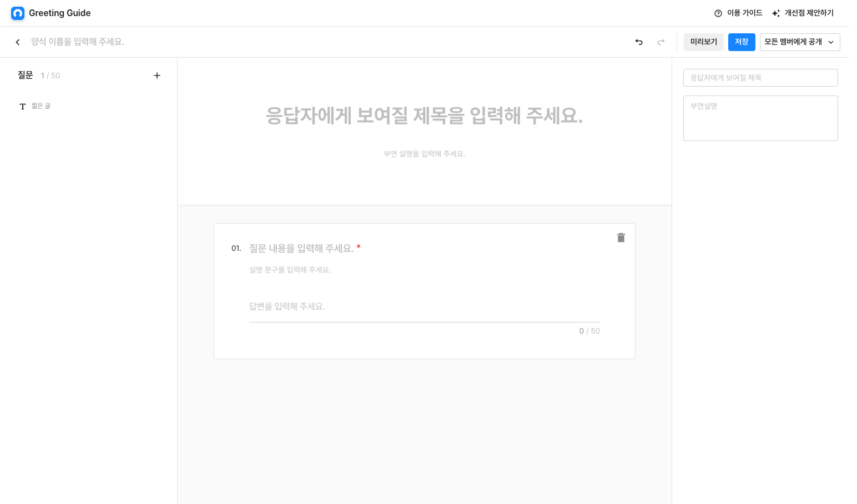Click the 응답자에게 보여질 제목 input field
Screen dimensions: 857x504
(x=760, y=78)
